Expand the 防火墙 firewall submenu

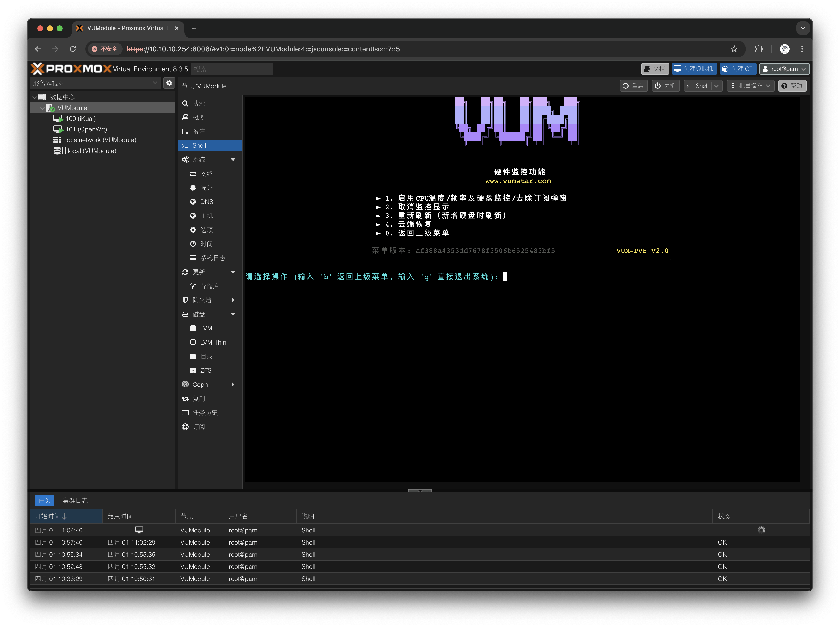coord(233,300)
